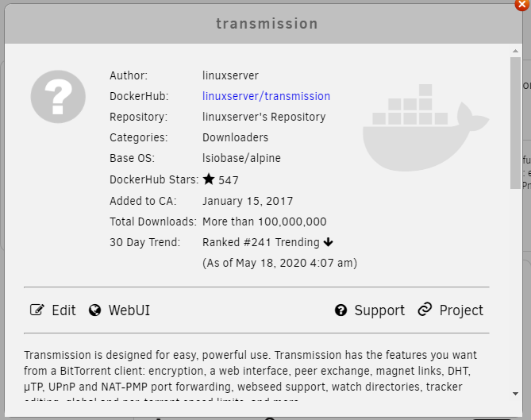This screenshot has height=420, width=531.
Task: Click the Edit pencil icon
Action: 37,310
